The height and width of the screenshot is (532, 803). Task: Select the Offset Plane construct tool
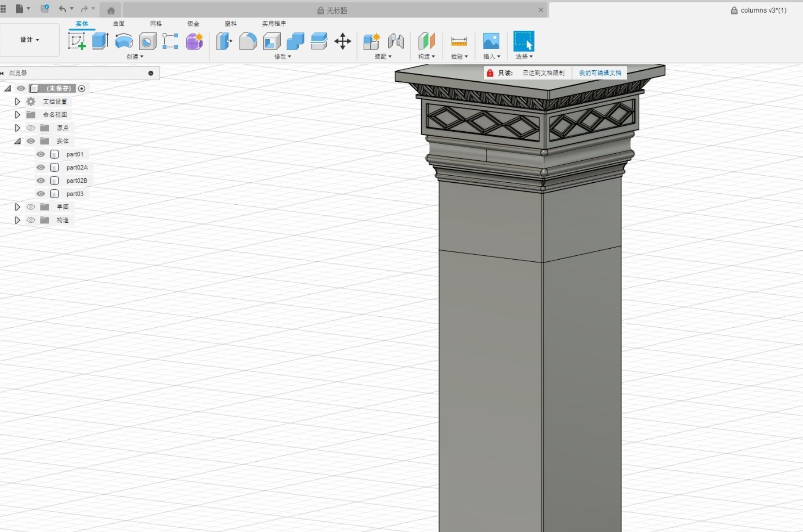pos(427,41)
